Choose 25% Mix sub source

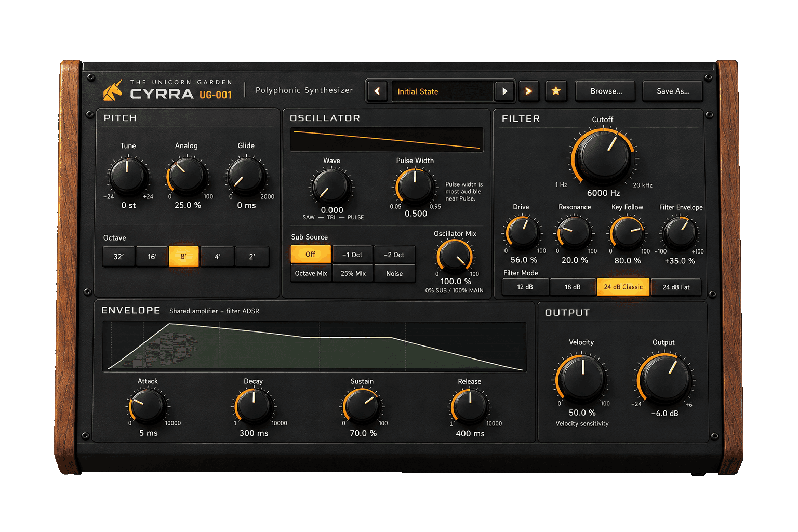(353, 273)
